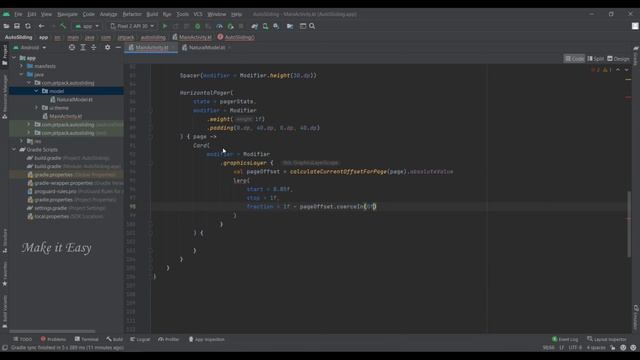Expand the manifests folder

[x=22, y=66]
